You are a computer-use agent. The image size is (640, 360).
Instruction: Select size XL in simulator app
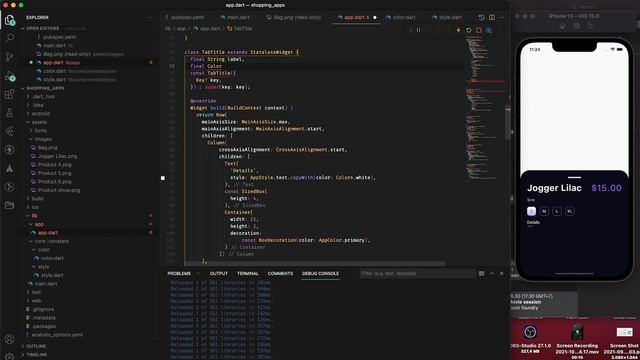coord(570,211)
